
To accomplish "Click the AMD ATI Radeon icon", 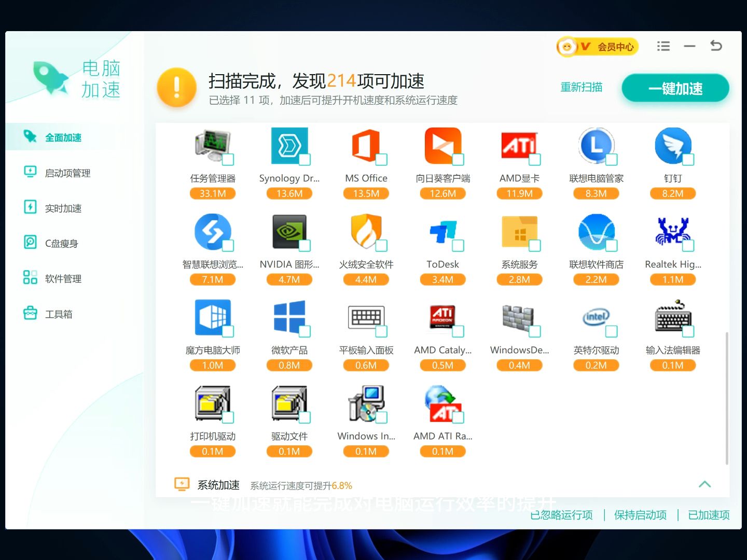I will click(442, 403).
